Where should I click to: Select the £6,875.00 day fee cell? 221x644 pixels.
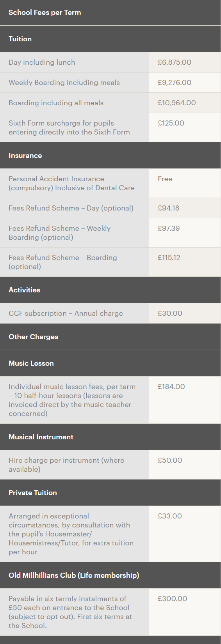tap(185, 62)
